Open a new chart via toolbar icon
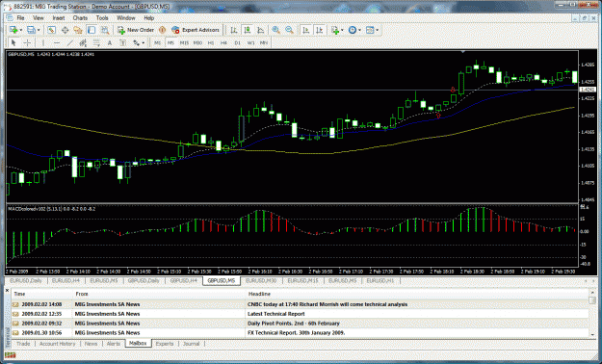 pos(13,30)
